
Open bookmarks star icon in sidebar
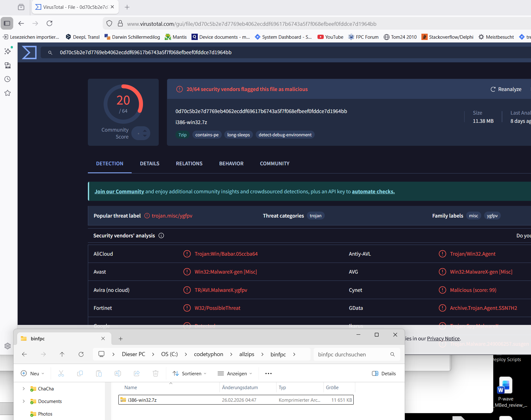click(8, 93)
